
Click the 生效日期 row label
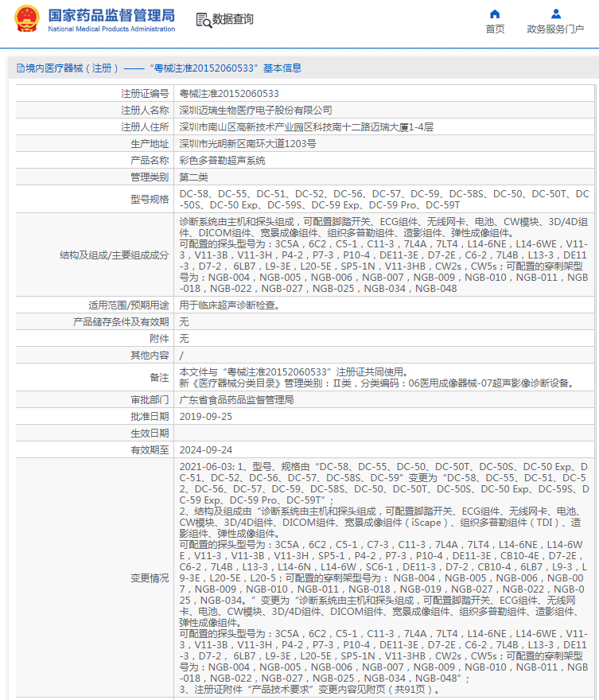[x=150, y=433]
